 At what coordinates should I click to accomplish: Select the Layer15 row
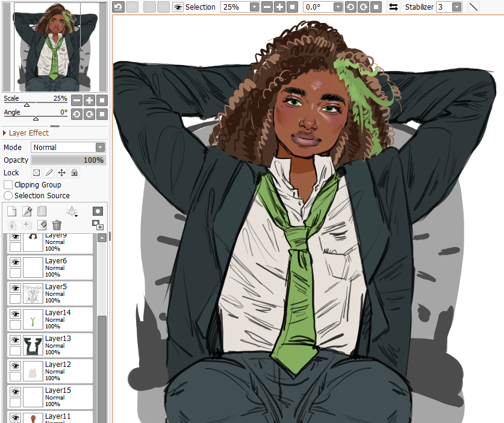pos(50,397)
